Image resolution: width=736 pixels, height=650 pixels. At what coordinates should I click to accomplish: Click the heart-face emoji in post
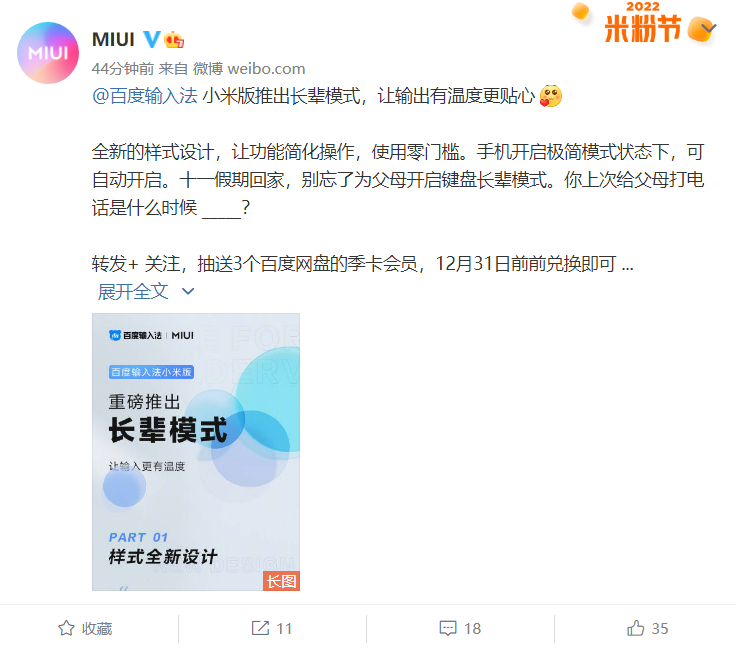(x=551, y=96)
